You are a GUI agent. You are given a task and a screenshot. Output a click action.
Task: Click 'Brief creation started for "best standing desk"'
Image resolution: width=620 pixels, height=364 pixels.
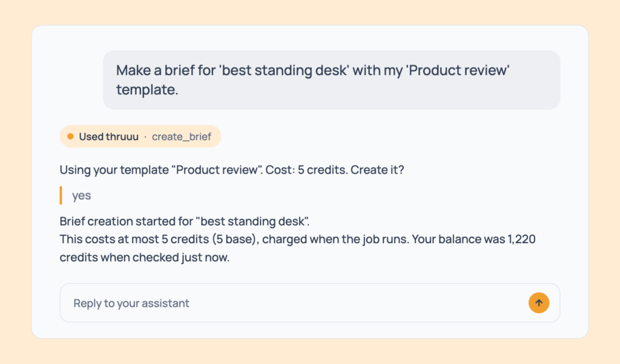tap(184, 221)
